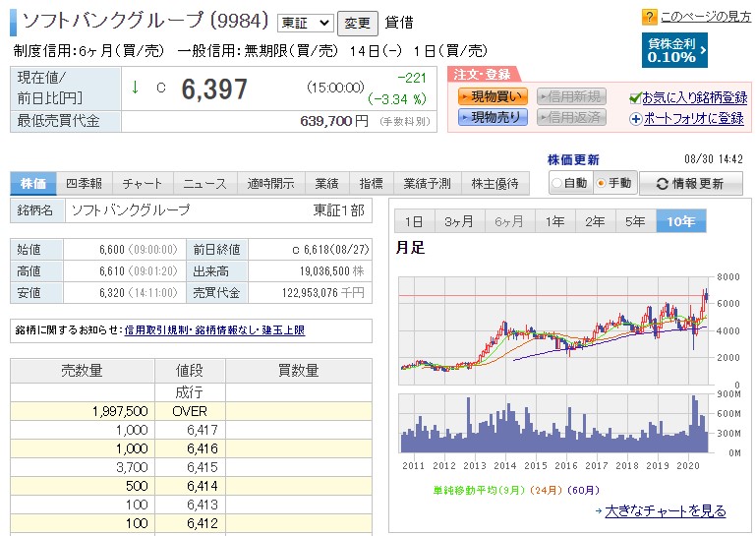756x536 pixels.
Task: Click the 売数量 column header
Action: pos(82,371)
